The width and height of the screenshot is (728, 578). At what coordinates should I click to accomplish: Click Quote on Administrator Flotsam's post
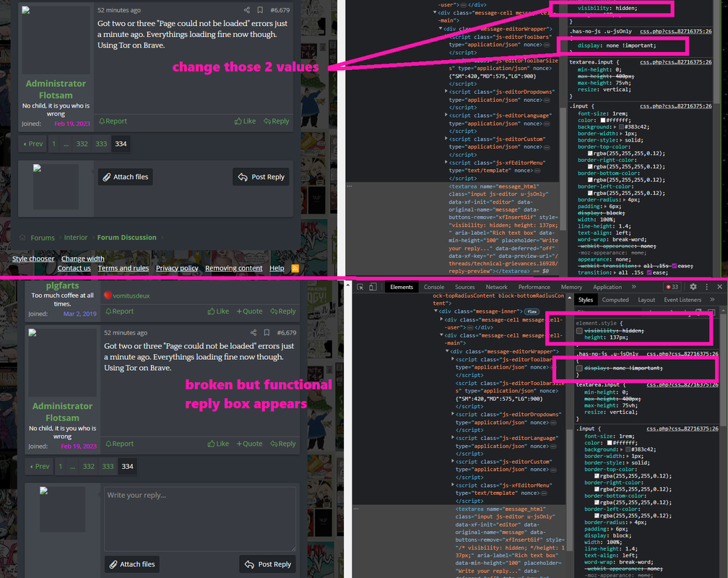249,444
